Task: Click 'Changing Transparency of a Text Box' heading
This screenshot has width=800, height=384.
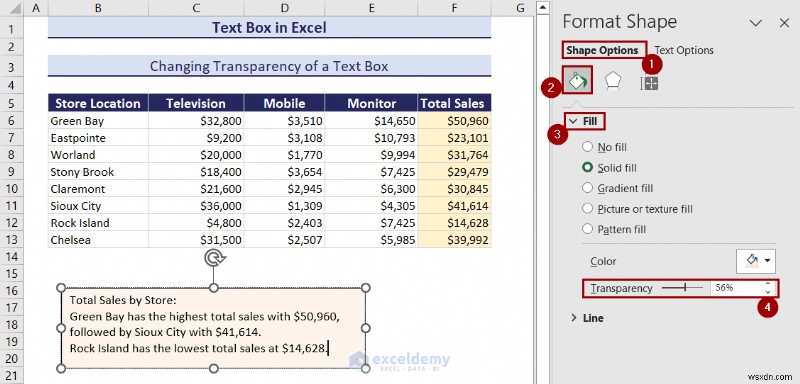Action: tap(269, 66)
